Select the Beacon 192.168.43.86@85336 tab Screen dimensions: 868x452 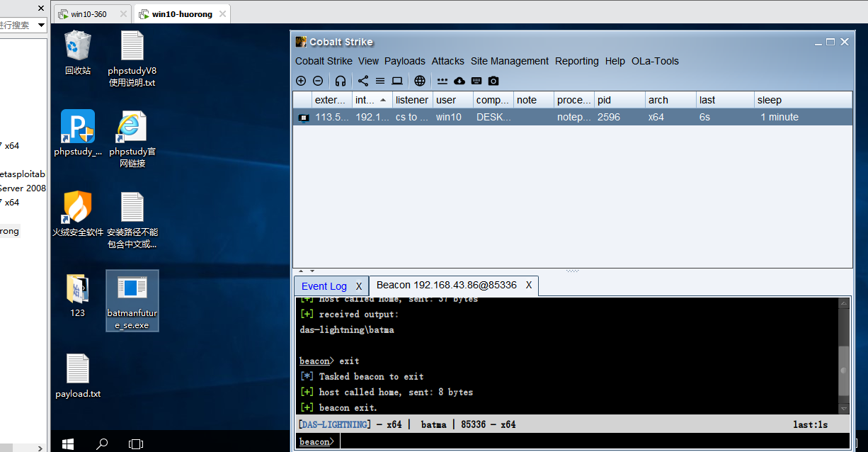click(446, 285)
